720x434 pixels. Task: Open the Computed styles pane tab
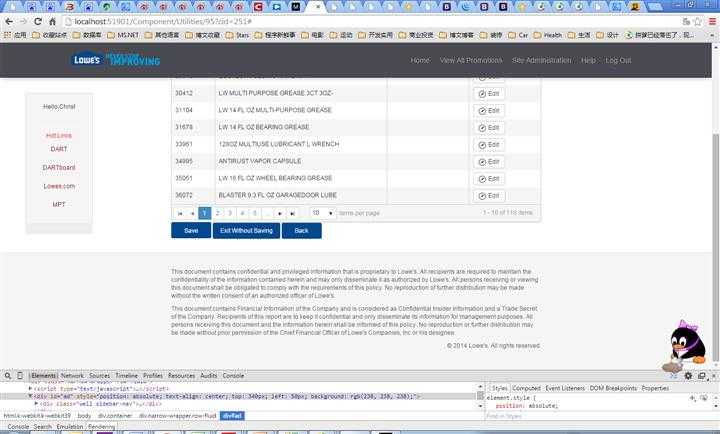(x=526, y=389)
